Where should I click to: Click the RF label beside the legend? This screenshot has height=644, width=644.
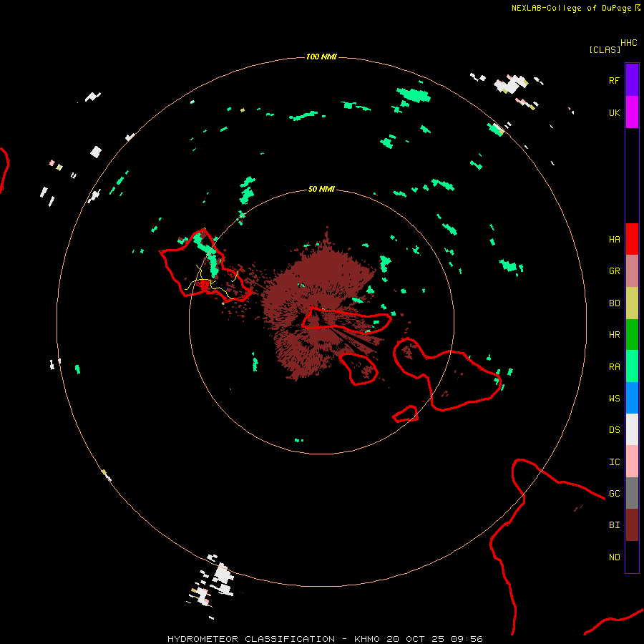[614, 80]
